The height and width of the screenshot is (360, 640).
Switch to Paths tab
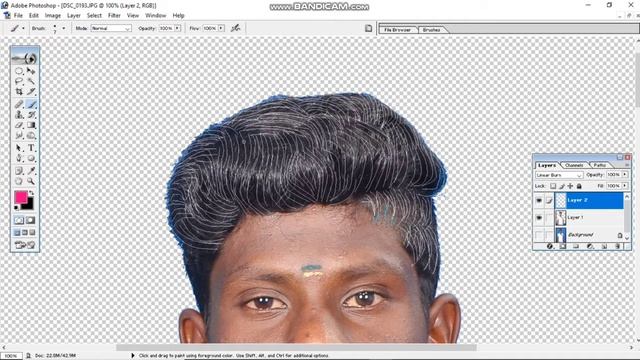click(600, 165)
